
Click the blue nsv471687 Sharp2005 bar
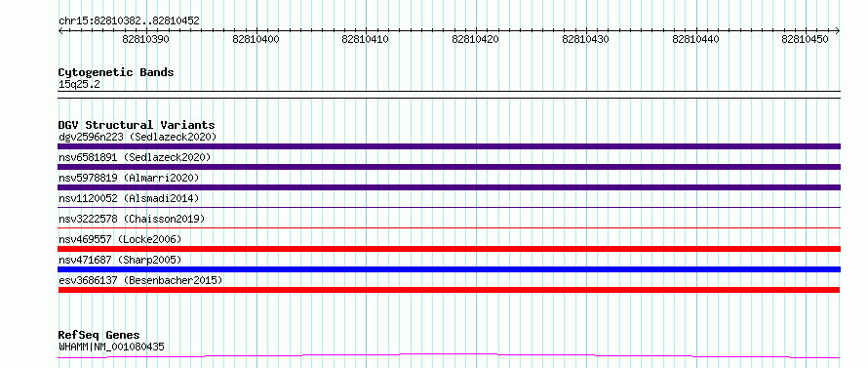point(449,269)
